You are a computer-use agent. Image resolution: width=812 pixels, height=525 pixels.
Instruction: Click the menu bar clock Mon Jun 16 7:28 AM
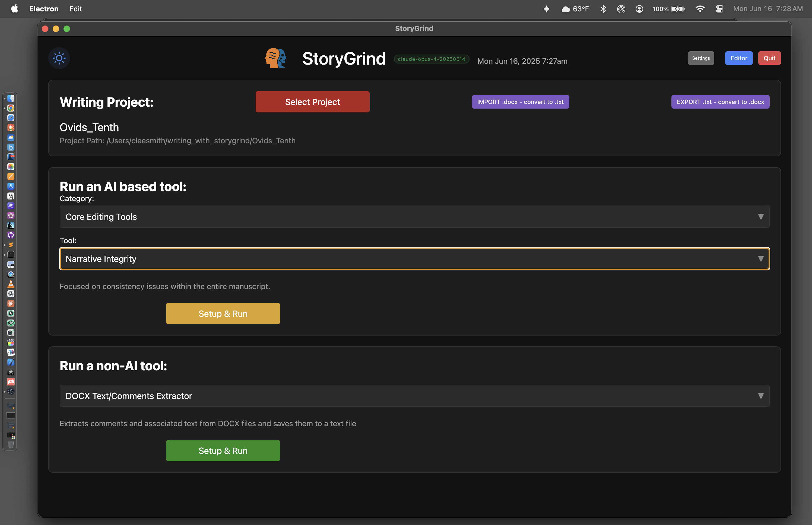[x=768, y=9]
